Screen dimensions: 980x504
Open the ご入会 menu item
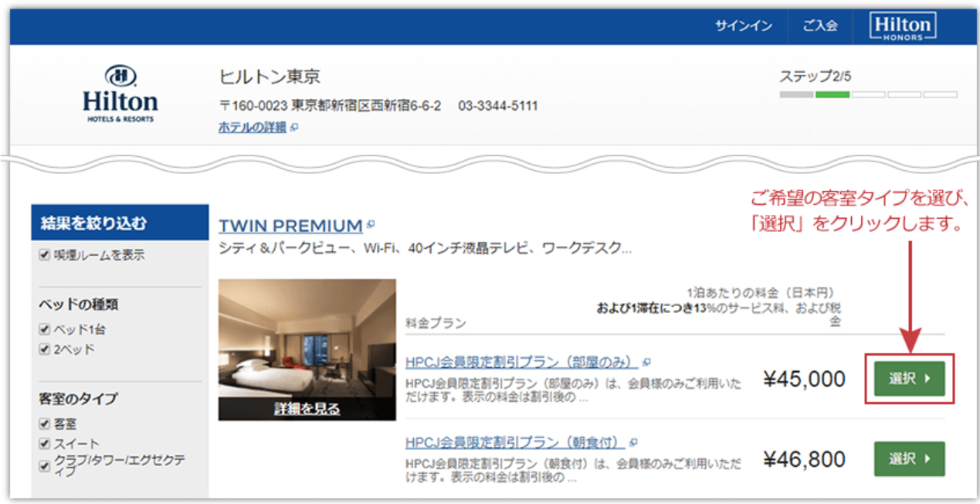click(x=819, y=26)
